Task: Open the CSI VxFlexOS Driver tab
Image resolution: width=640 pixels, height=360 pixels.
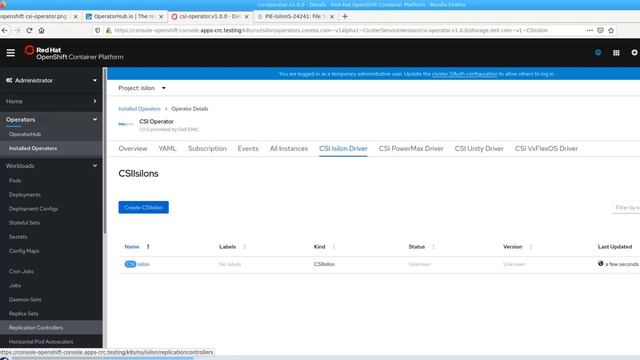Action: click(x=546, y=149)
